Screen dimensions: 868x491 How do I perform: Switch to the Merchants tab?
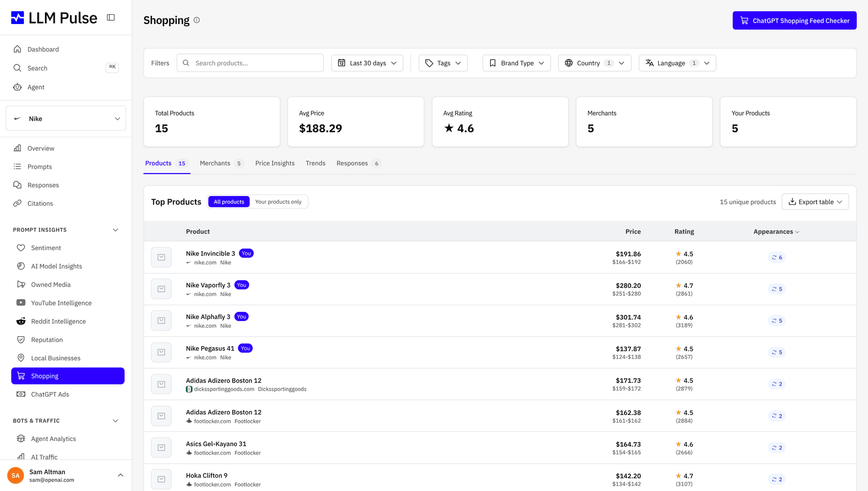point(222,163)
